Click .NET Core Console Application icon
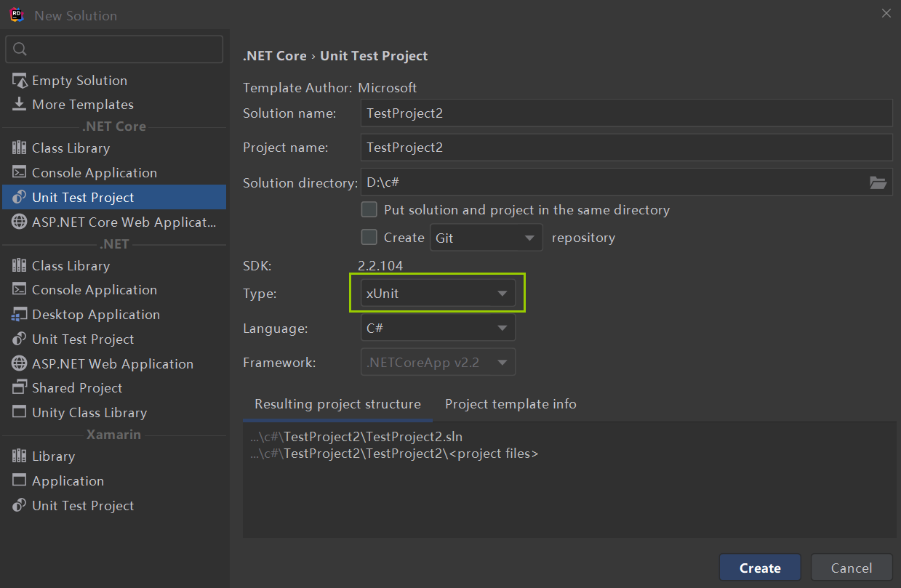The width and height of the screenshot is (901, 588). click(x=20, y=173)
